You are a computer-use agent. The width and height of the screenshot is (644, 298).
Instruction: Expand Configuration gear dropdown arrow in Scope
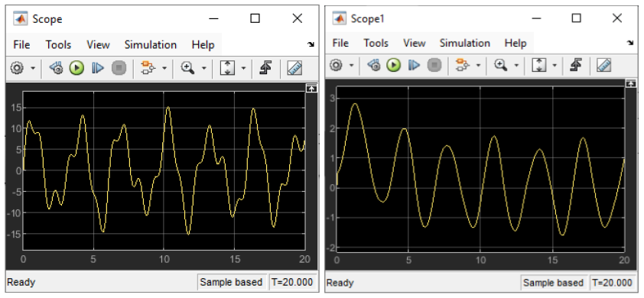[33, 69]
